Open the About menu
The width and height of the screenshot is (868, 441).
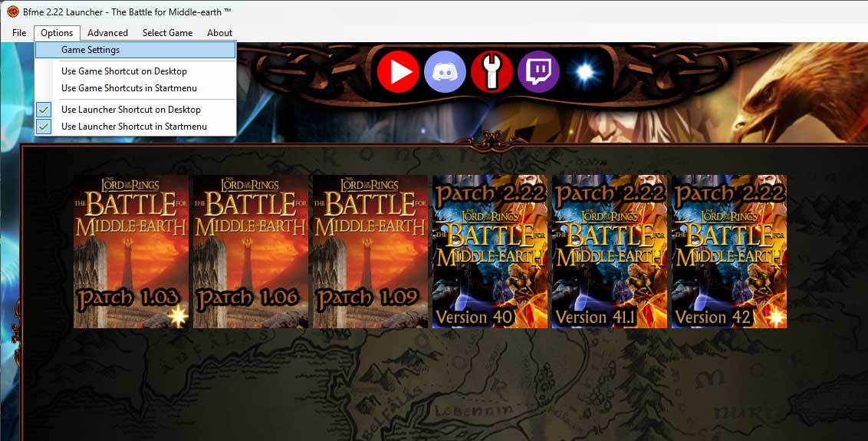tap(220, 33)
